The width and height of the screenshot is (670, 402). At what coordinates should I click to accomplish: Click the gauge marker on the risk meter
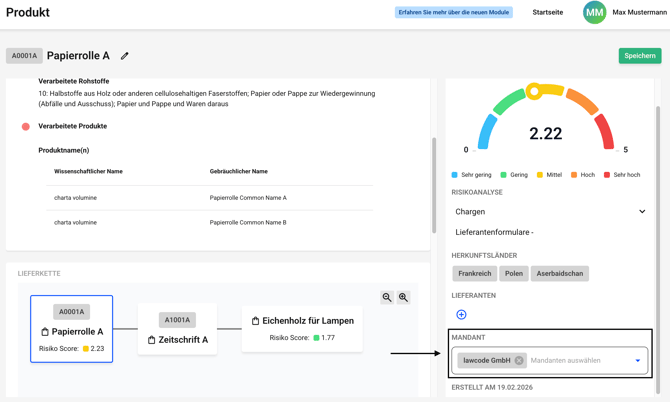point(534,92)
